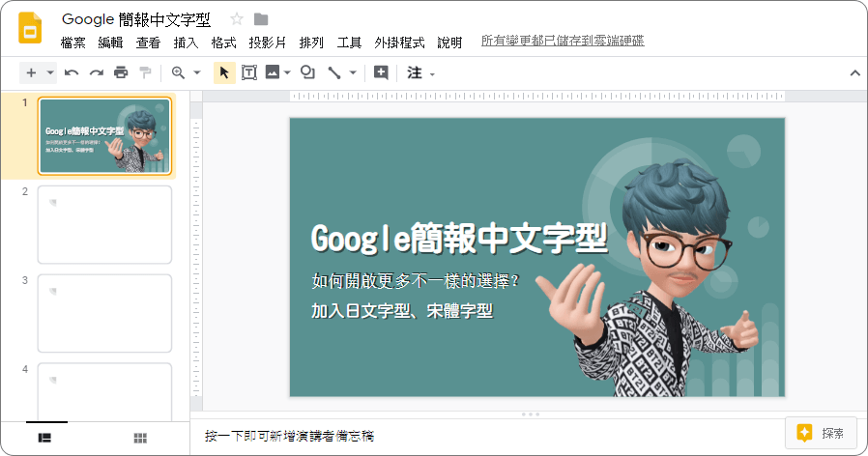Expand the insert image dropdown arrow

coord(287,72)
